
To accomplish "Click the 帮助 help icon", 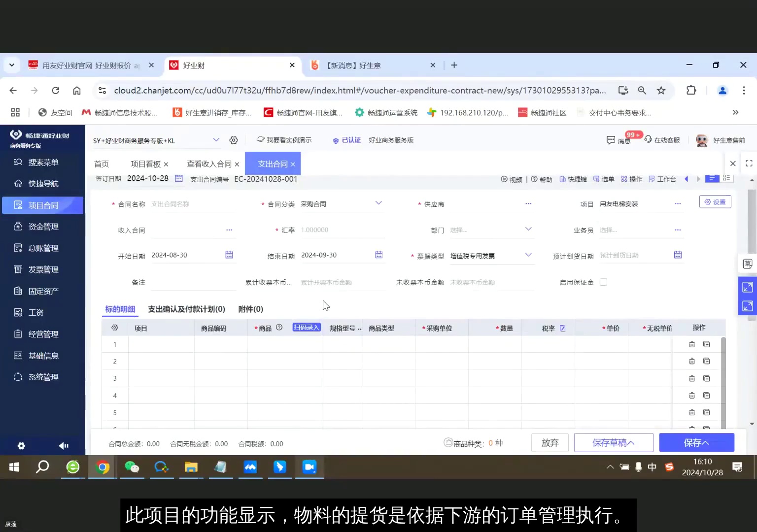I will [x=542, y=179].
